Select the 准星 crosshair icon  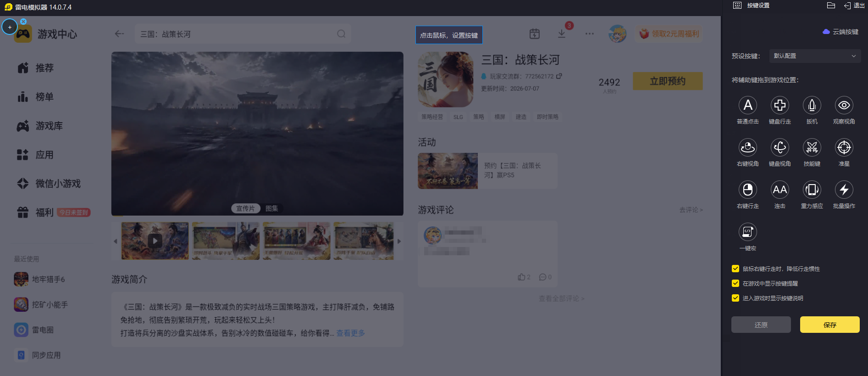click(x=844, y=147)
